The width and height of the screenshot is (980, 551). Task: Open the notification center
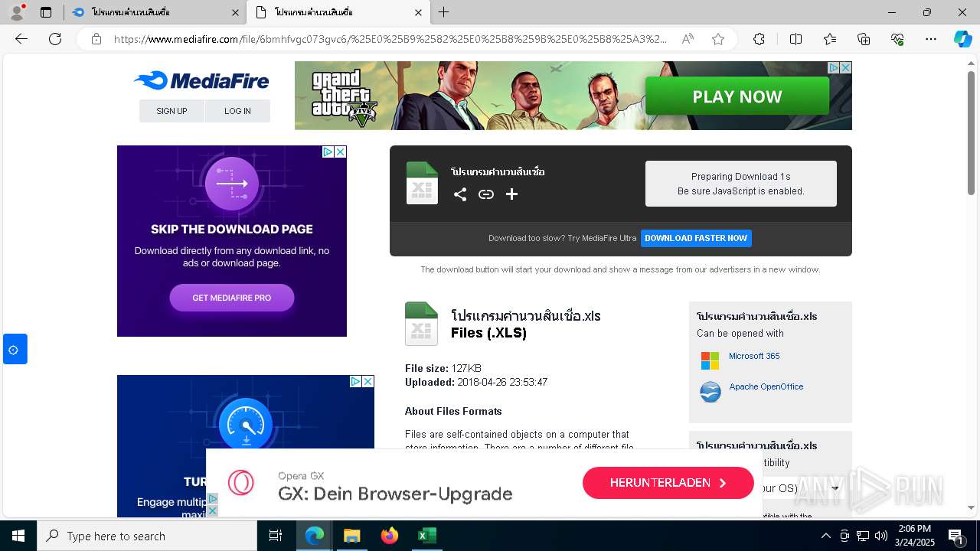click(956, 536)
